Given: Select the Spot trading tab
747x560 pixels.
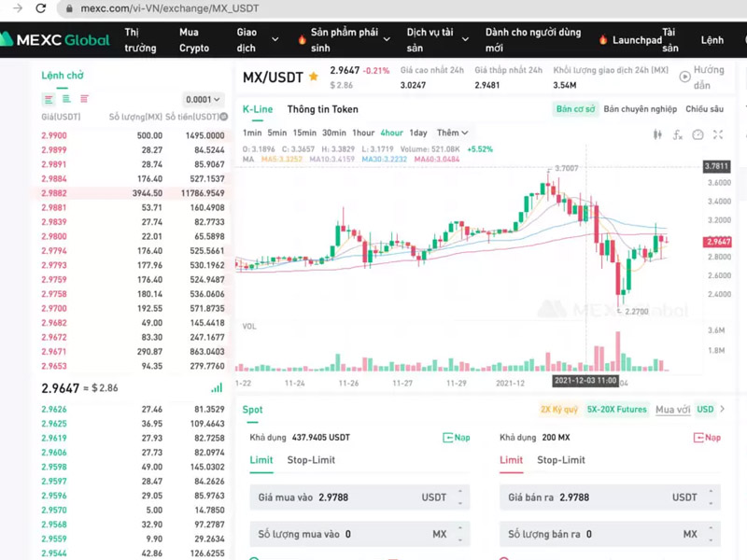Looking at the screenshot, I should pos(252,410).
